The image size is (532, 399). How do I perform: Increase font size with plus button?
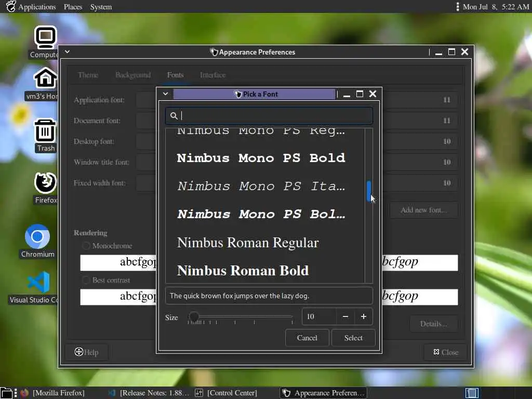[x=363, y=316]
